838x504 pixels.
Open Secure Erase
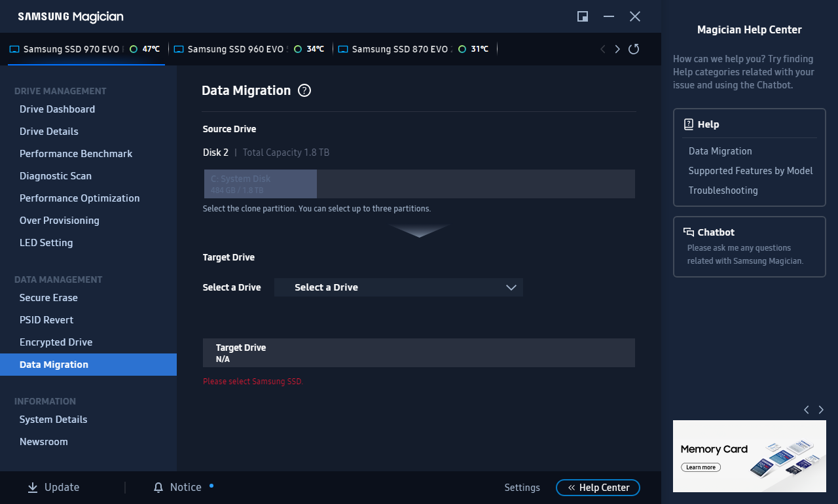tap(48, 298)
